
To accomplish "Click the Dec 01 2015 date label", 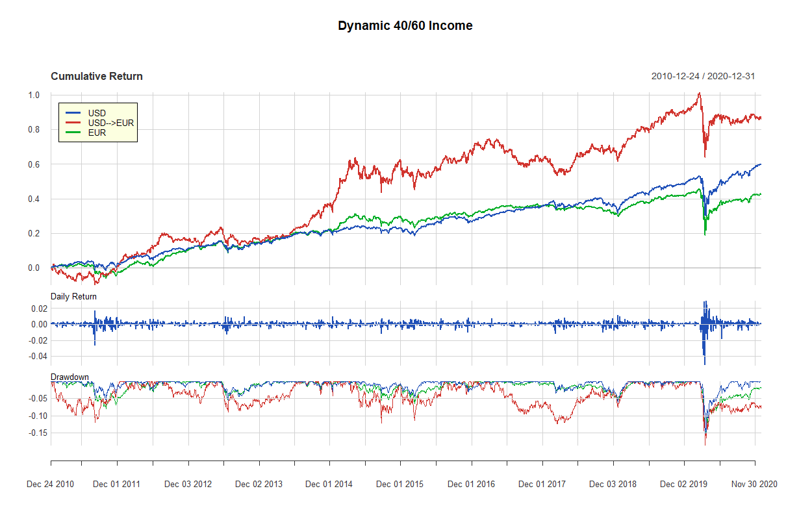I will click(400, 484).
